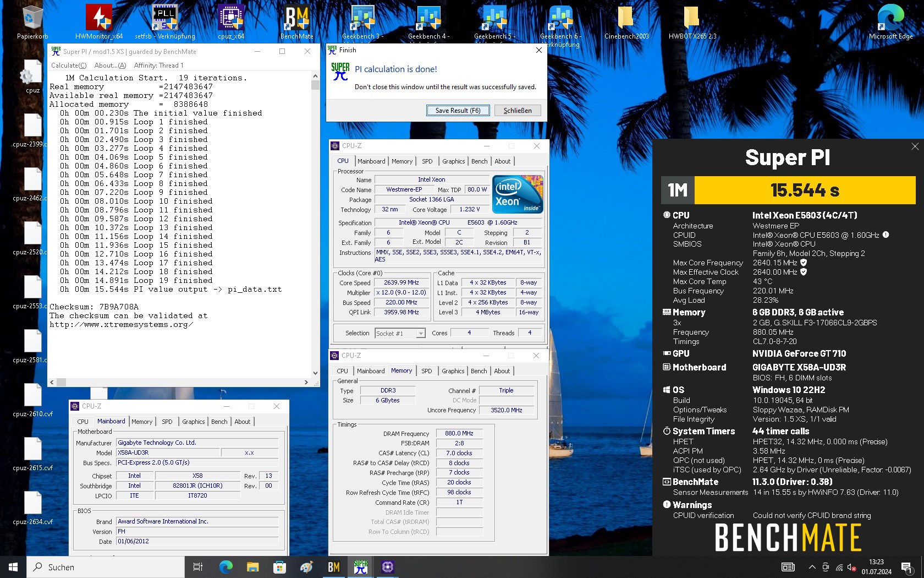Click the 15.544 s result banner
The width and height of the screenshot is (924, 578).
[805, 190]
